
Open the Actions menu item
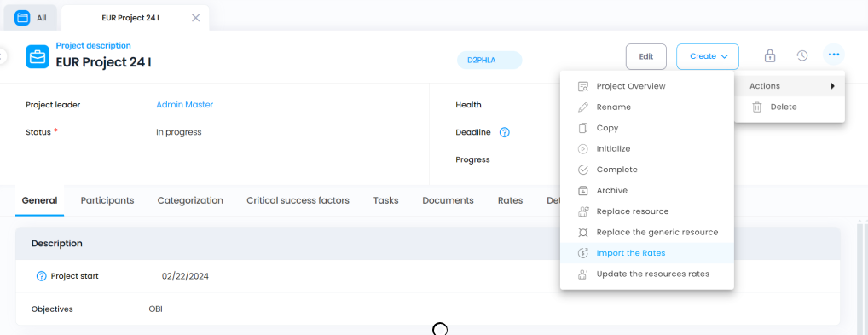coord(790,86)
